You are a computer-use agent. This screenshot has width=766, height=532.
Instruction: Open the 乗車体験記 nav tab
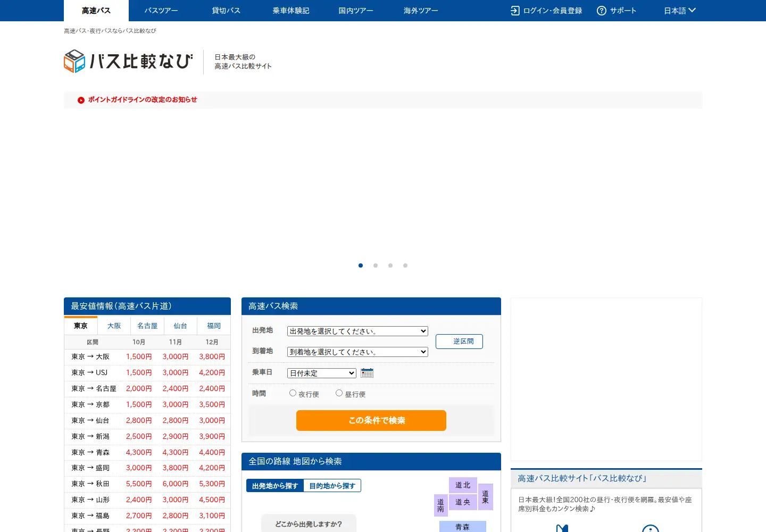pos(291,11)
